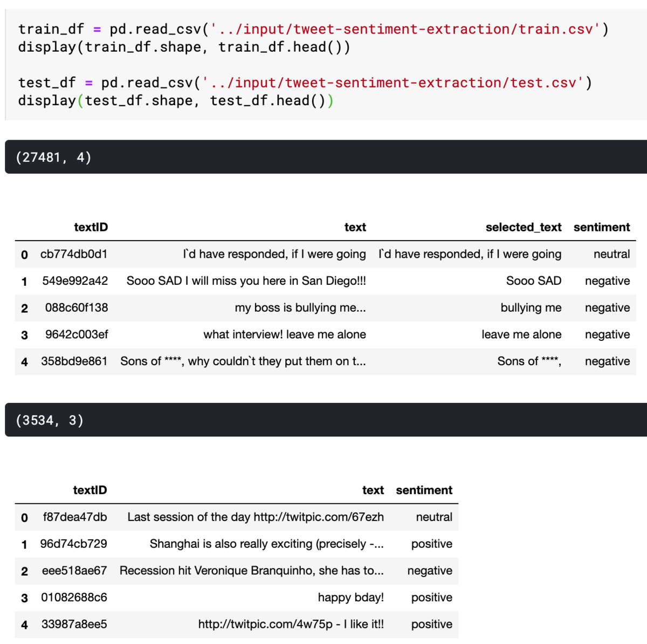Viewport: 647px width, 644px height.
Task: Select the textID column header in train table
Action: click(x=91, y=227)
